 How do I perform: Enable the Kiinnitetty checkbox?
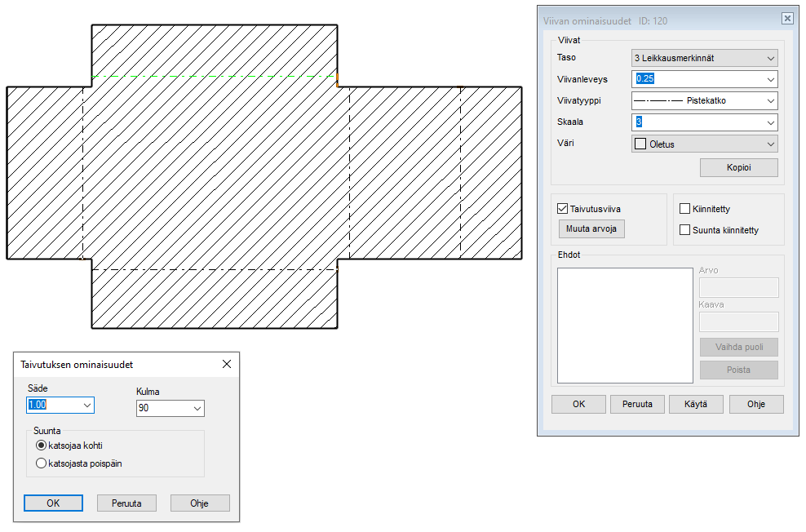tap(685, 209)
